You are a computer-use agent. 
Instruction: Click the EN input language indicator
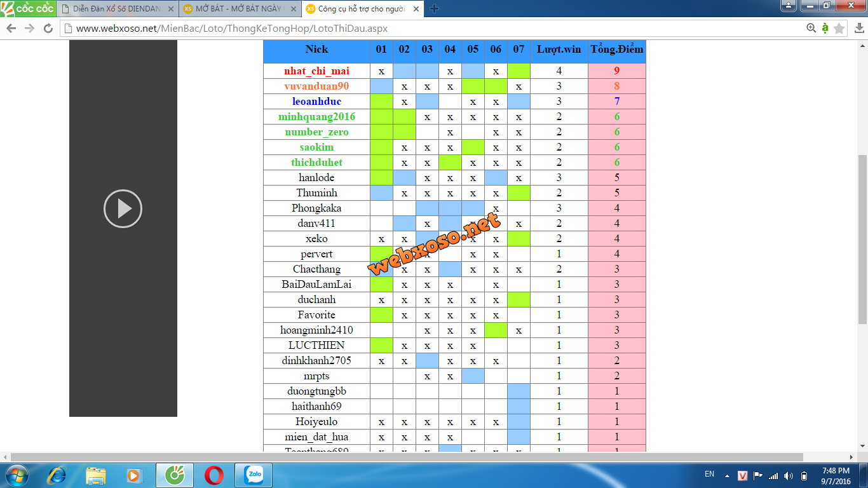(x=709, y=474)
